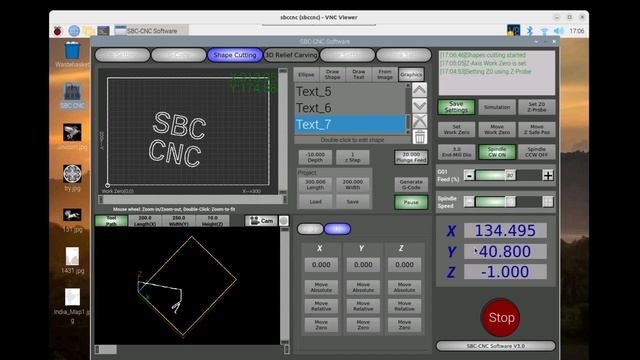
Task: Toggle Spindle CW ON button
Action: point(497,152)
